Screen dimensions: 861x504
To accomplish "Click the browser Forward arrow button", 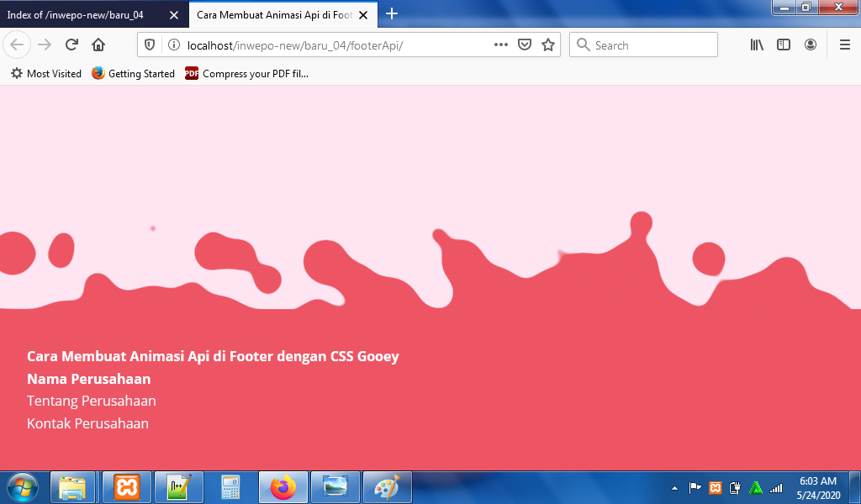I will pyautogui.click(x=45, y=45).
